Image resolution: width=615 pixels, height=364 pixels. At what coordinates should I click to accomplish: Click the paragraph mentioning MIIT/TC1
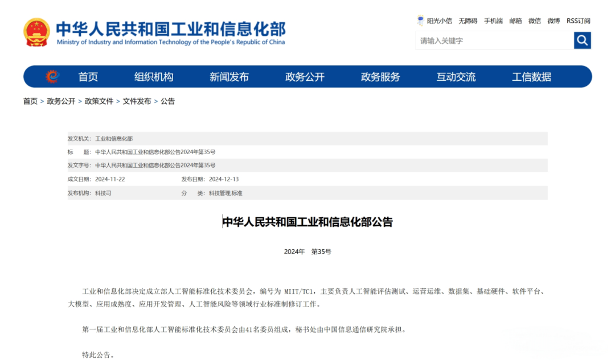pos(307,297)
